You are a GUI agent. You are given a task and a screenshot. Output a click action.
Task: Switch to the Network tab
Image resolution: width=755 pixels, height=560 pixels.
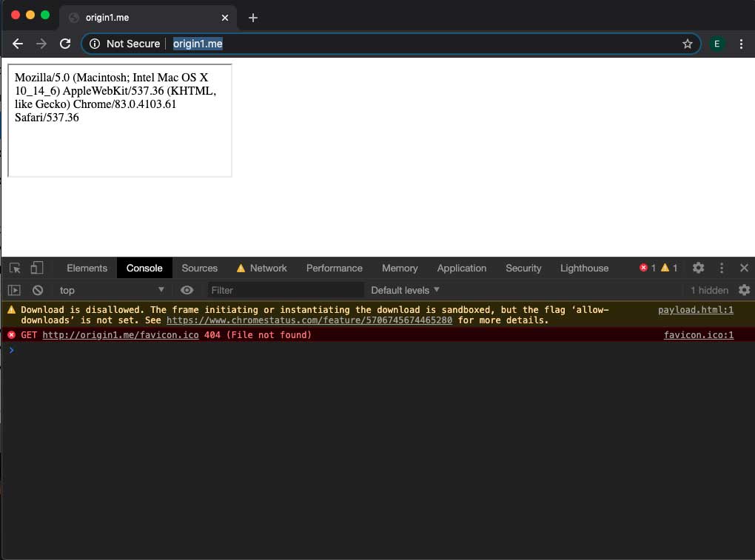click(x=268, y=268)
